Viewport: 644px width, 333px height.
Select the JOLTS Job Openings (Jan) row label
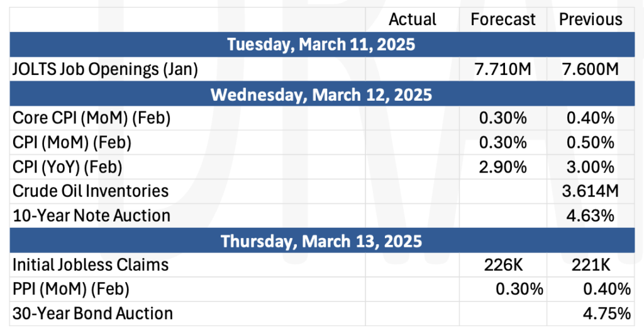tap(105, 69)
